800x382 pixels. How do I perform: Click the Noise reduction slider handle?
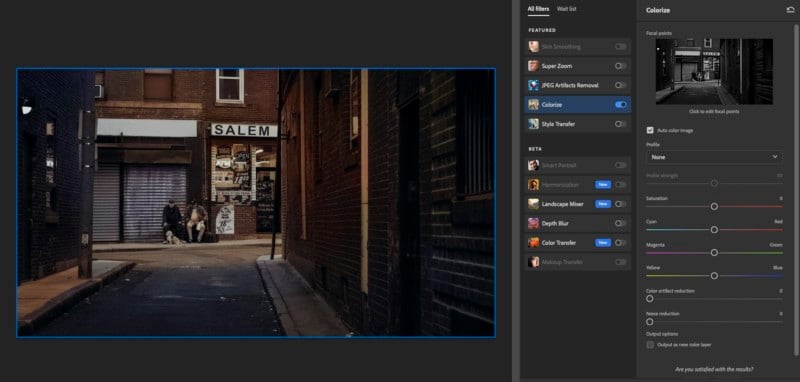649,322
